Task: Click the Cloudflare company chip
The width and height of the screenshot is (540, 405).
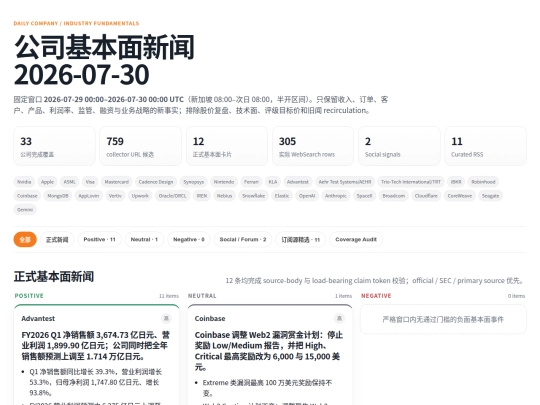Action: 426,196
